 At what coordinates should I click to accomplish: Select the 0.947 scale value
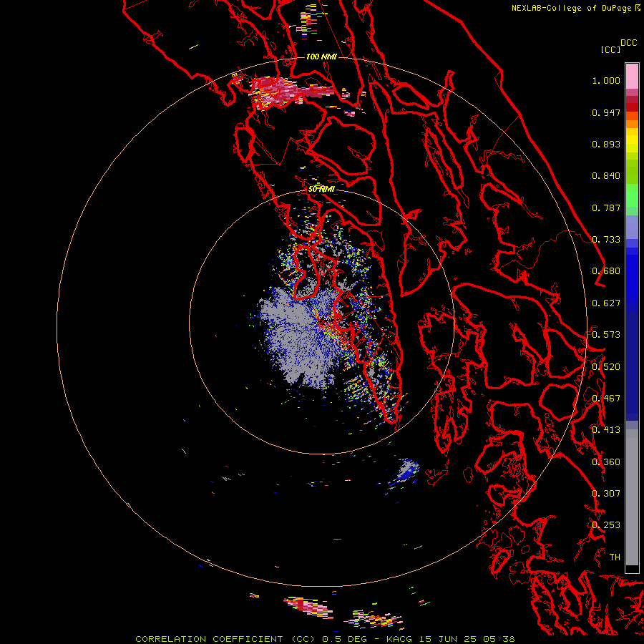point(606,112)
